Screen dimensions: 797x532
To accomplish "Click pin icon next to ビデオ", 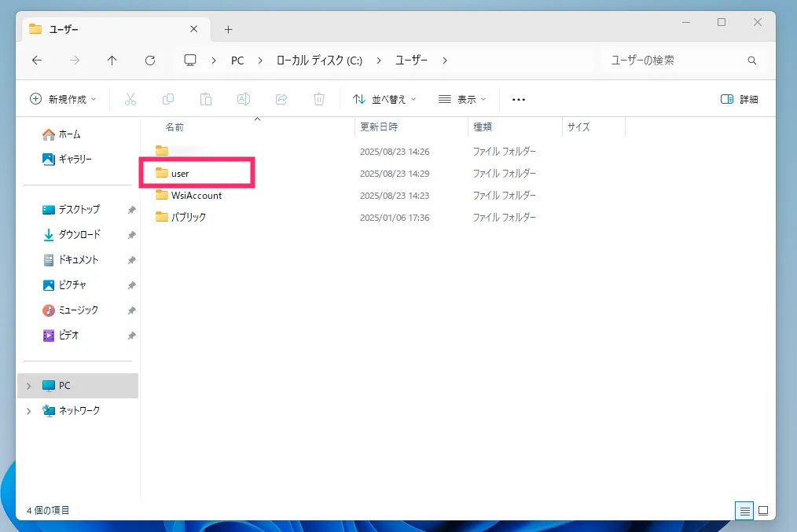I will [x=131, y=336].
